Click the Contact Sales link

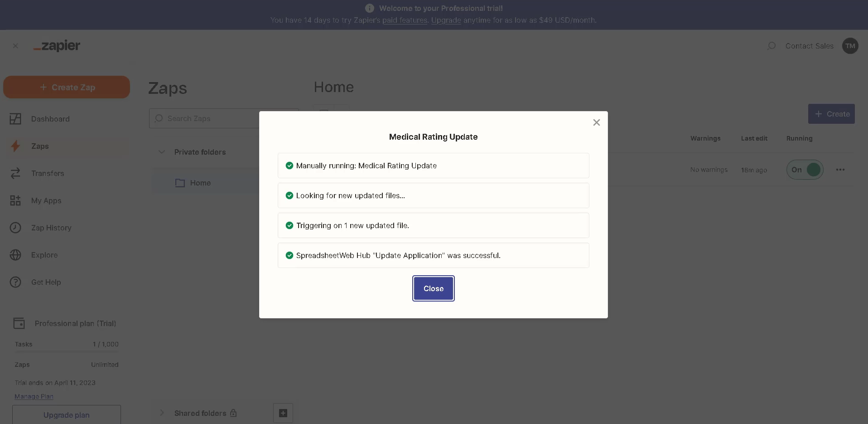point(809,46)
